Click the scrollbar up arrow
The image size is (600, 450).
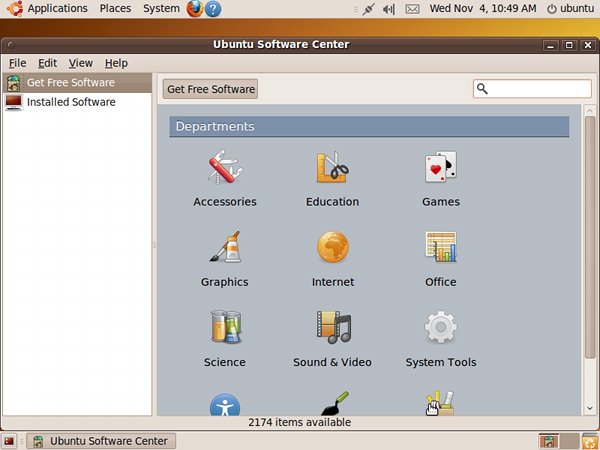590,111
